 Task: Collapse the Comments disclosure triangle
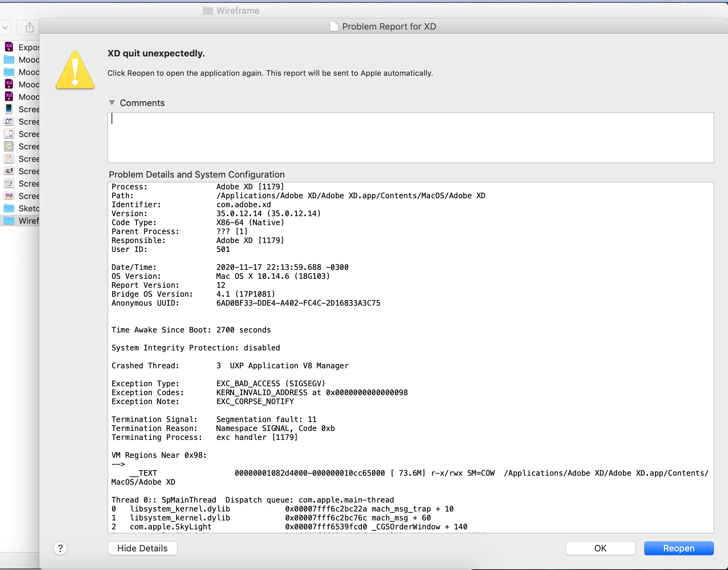tap(112, 103)
